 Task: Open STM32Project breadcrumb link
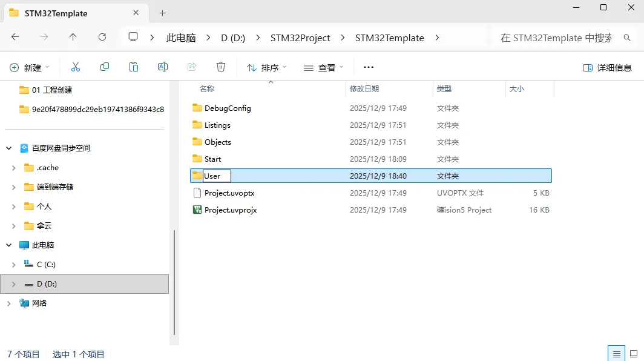300,38
